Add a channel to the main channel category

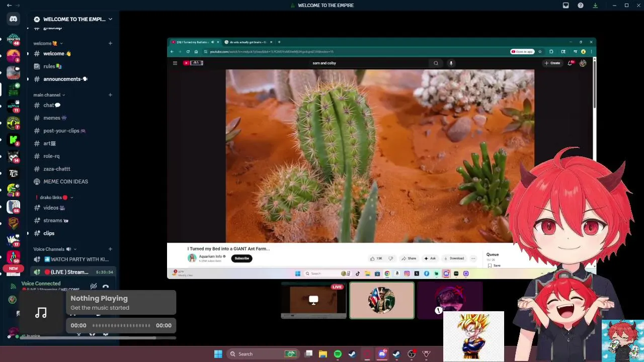pyautogui.click(x=110, y=95)
